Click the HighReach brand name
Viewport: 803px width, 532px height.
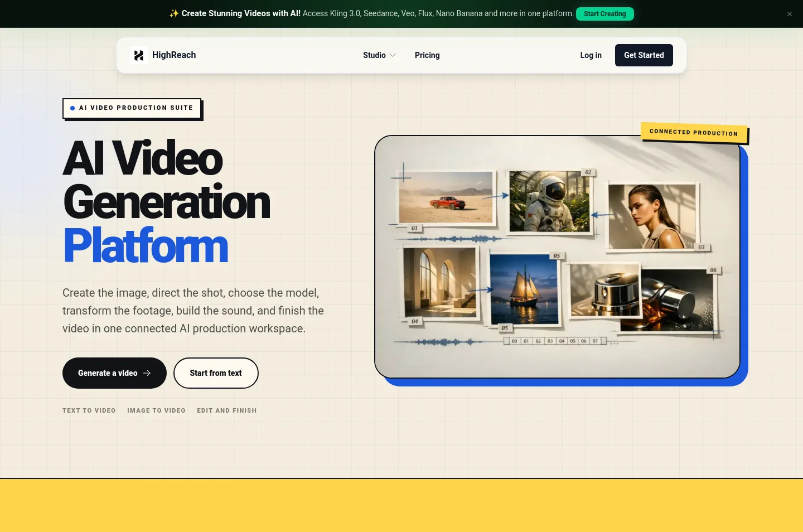[174, 55]
